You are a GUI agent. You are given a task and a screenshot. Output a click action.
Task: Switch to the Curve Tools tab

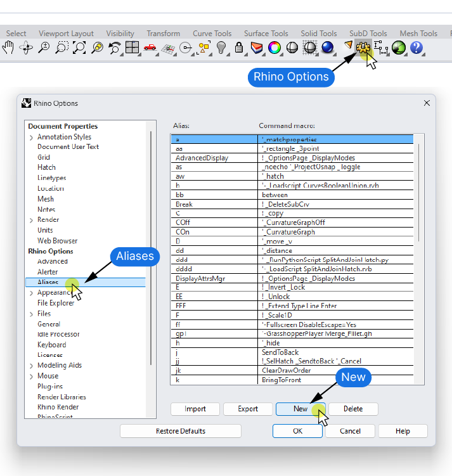click(212, 34)
